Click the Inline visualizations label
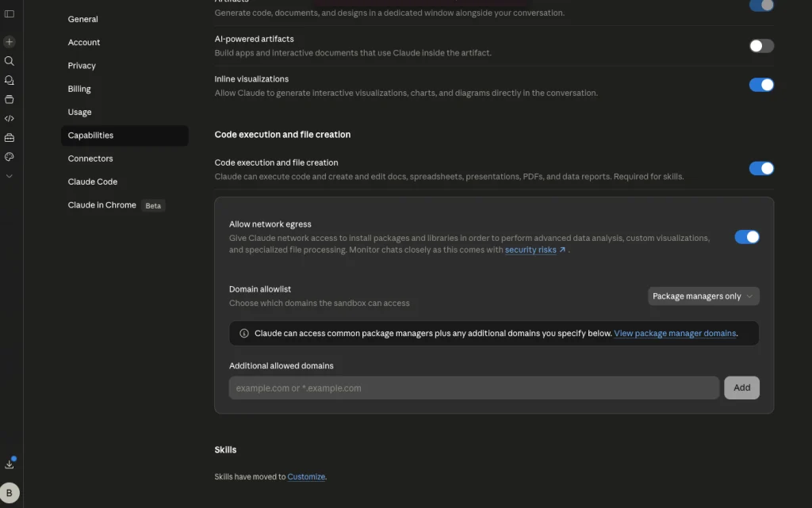This screenshot has height=508, width=812. 251,79
